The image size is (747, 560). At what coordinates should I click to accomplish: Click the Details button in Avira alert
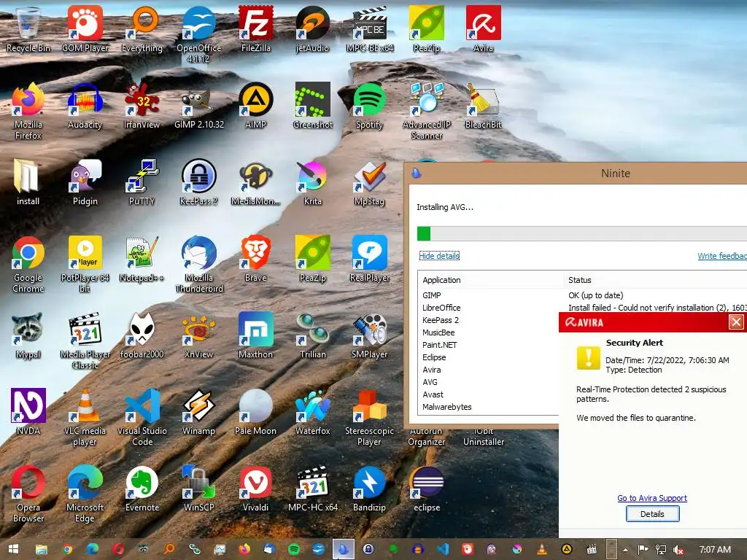click(x=652, y=514)
